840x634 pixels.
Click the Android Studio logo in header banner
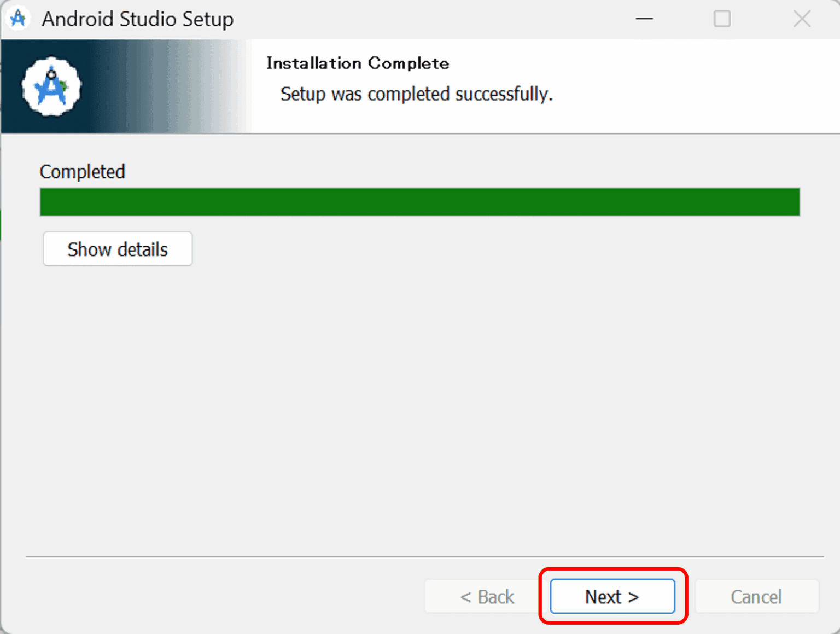coord(51,86)
